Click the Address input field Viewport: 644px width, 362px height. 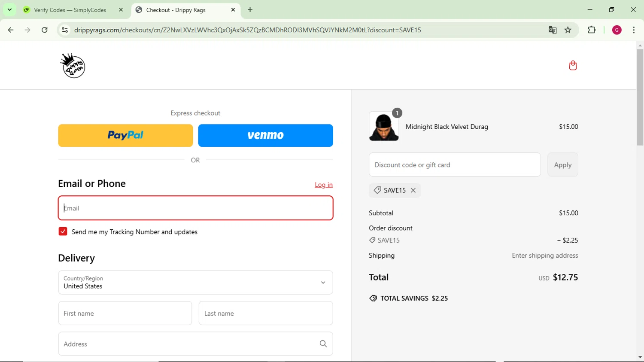pos(196,344)
